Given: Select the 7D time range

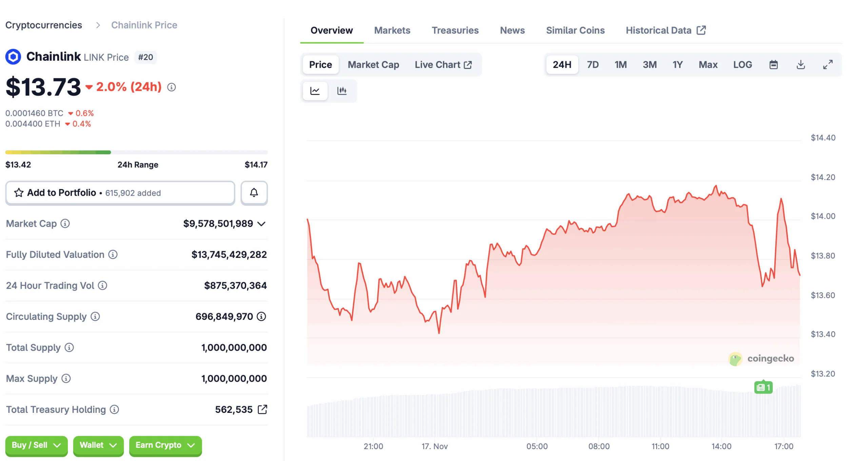Looking at the screenshot, I should (592, 64).
